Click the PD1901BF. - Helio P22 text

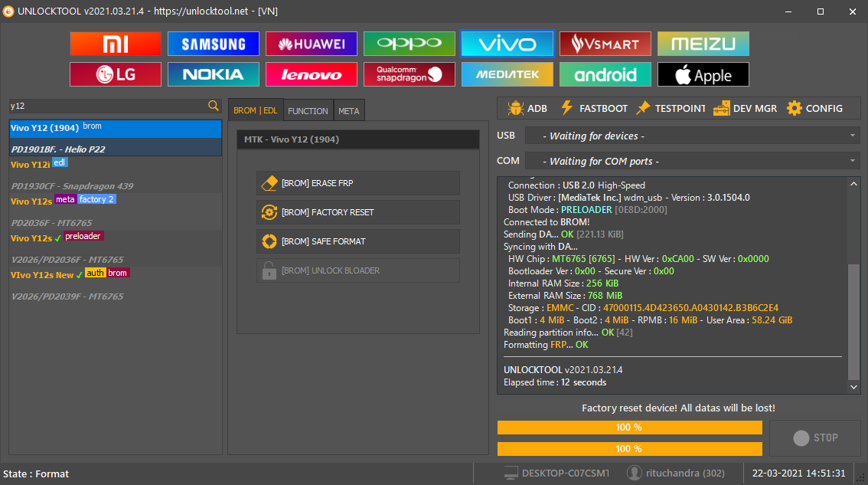click(58, 149)
